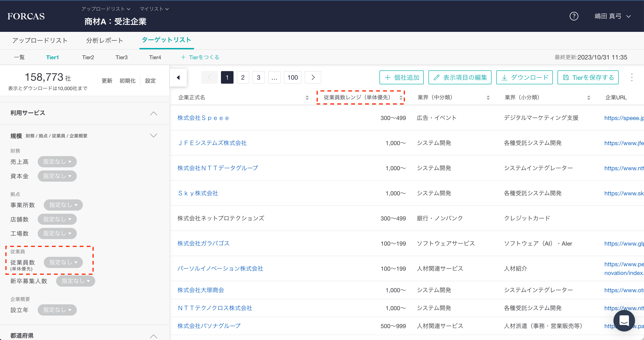Go to next page arrow in pagination
This screenshot has width=644, height=340.
tap(313, 77)
